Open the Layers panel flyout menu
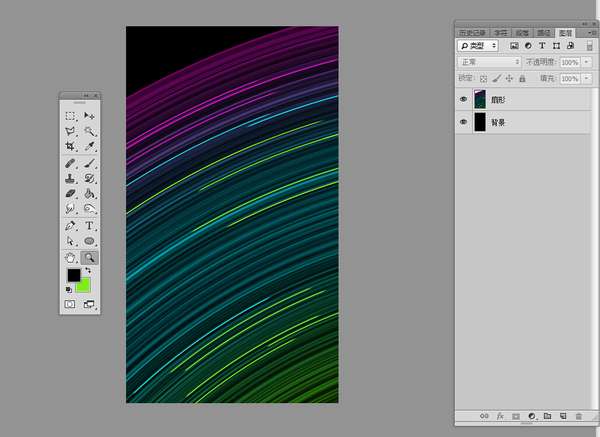The image size is (600, 437). 592,33
